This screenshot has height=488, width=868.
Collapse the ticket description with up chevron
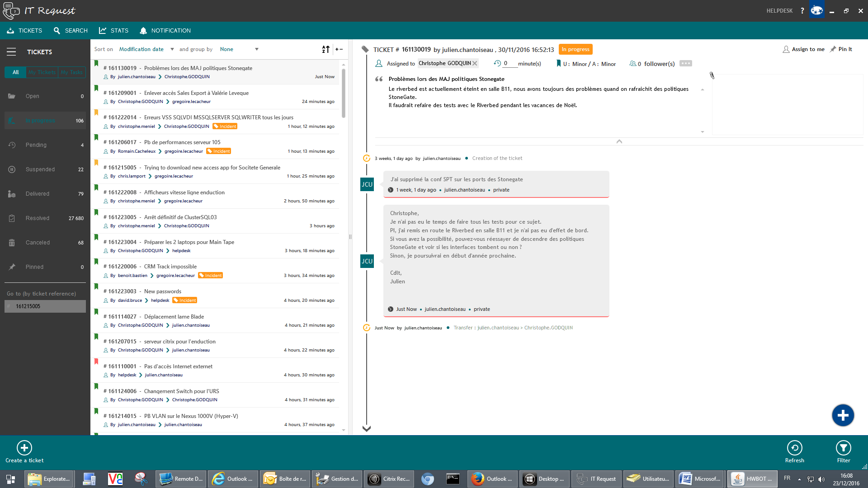[619, 141]
